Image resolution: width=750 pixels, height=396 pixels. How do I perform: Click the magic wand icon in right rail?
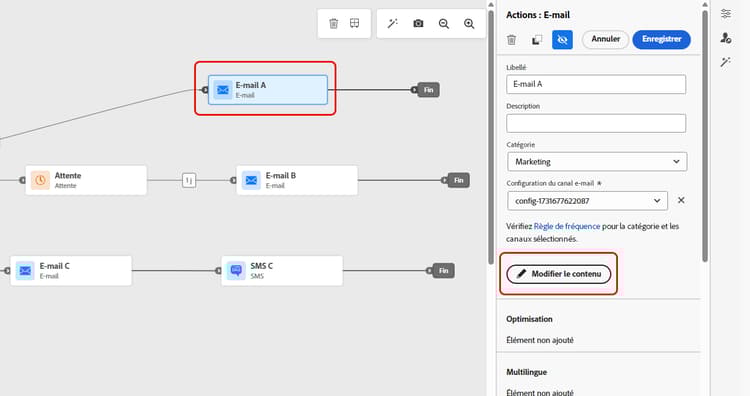(726, 62)
